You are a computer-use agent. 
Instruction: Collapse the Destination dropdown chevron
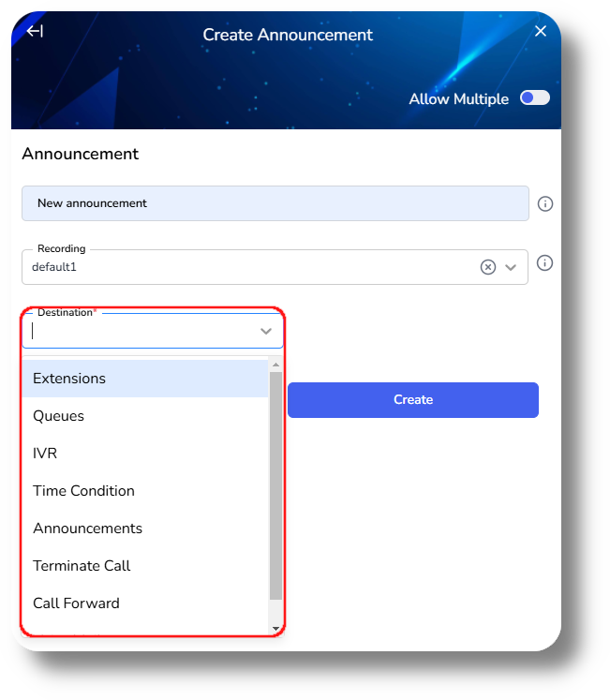click(x=266, y=331)
